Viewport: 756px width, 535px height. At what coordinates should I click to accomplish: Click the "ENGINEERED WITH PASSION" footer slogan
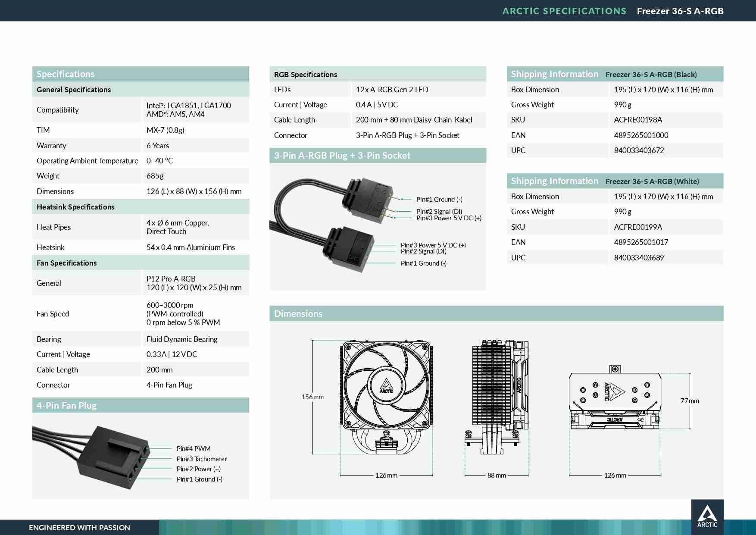(x=79, y=528)
